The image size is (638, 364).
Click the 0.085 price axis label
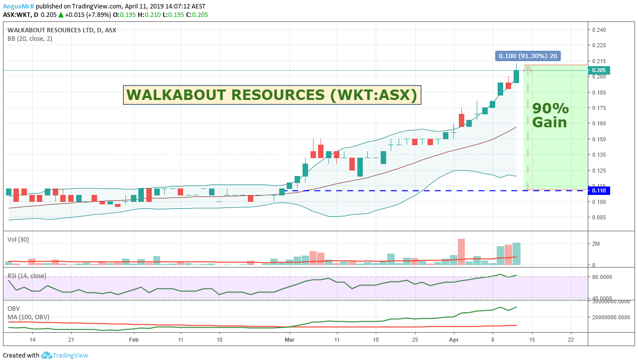pos(599,217)
